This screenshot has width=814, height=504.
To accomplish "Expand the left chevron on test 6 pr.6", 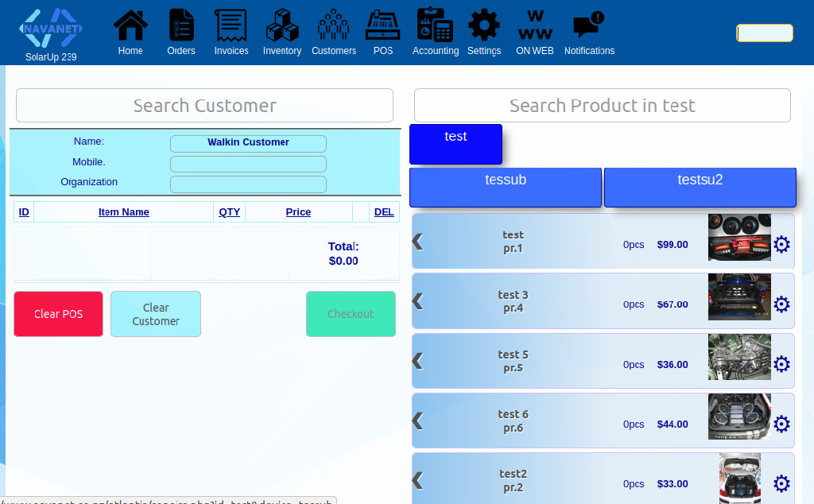I will click(x=418, y=421).
